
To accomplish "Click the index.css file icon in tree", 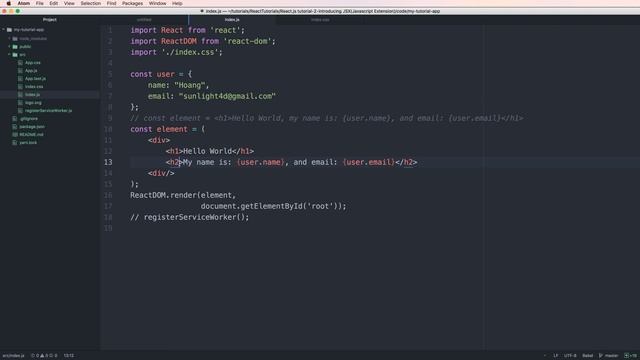I will click(x=20, y=87).
